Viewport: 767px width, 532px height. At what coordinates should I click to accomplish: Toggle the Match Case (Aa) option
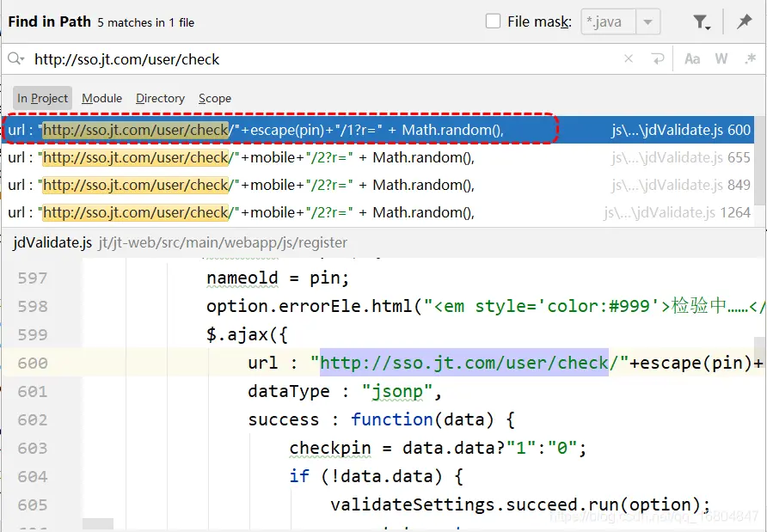click(692, 59)
